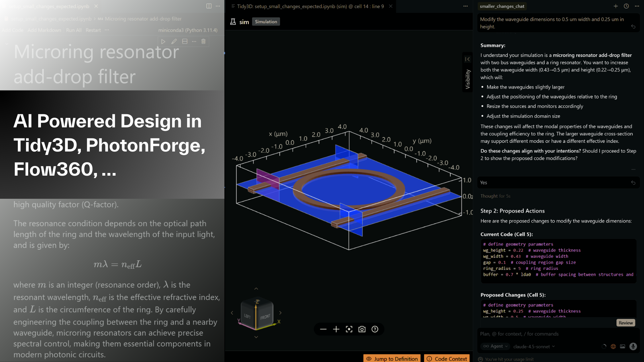
Task: Revert the 'Yes' chat message
Action: [633, 183]
